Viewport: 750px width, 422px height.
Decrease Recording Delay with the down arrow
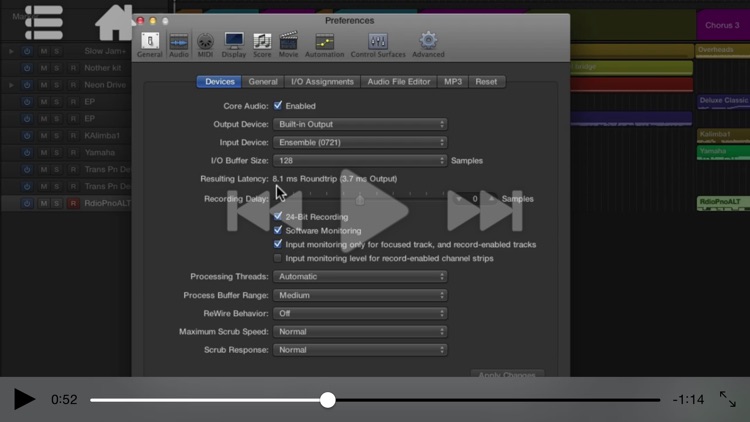pyautogui.click(x=458, y=199)
